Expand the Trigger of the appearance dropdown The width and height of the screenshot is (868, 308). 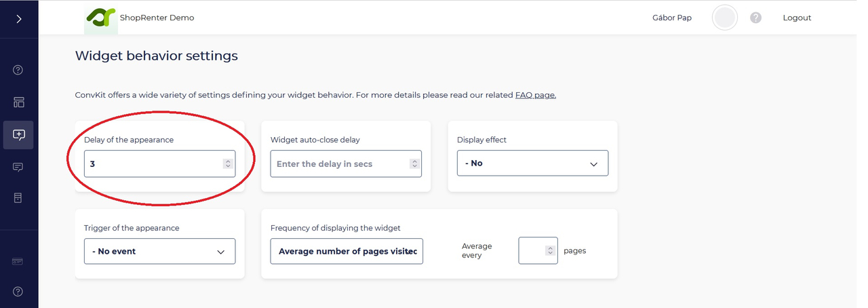coord(159,251)
